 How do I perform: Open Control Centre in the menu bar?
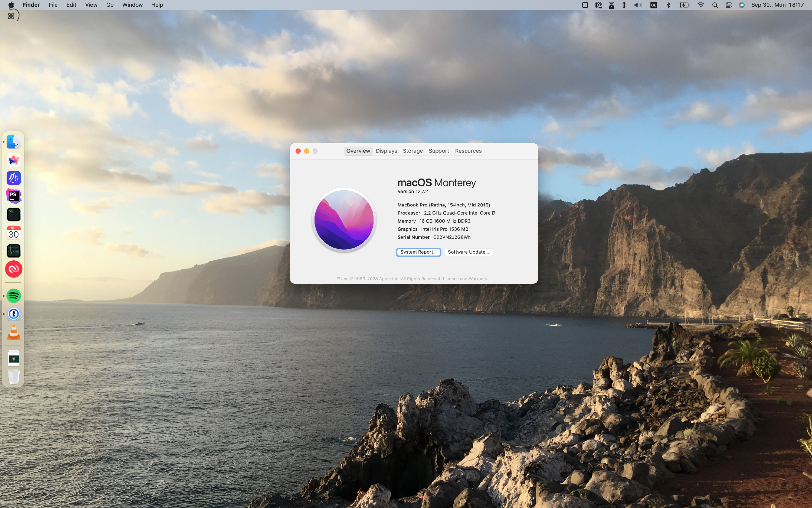[x=728, y=5]
